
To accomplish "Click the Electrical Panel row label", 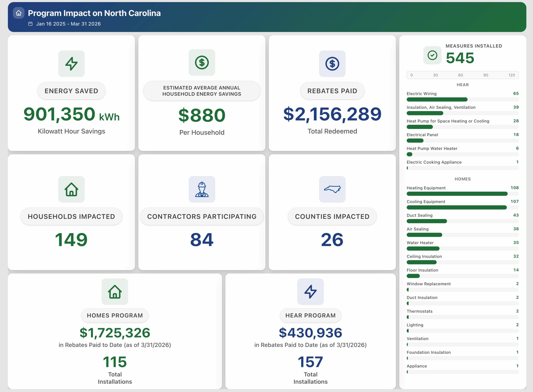I will [x=422, y=135].
